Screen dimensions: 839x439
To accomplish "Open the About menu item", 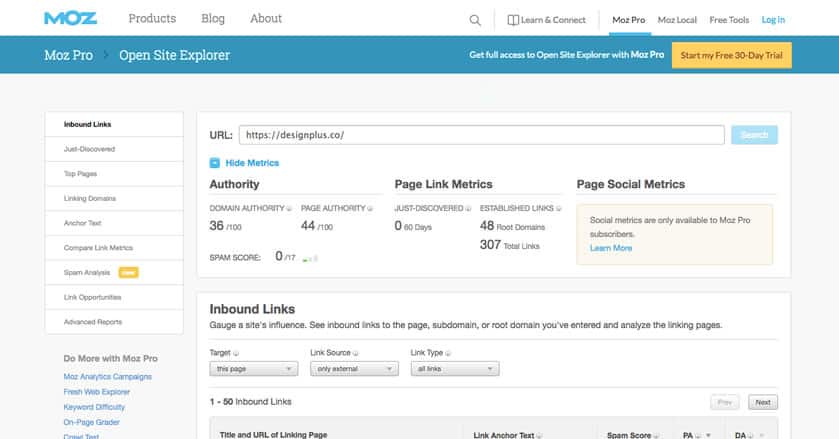I will [266, 18].
